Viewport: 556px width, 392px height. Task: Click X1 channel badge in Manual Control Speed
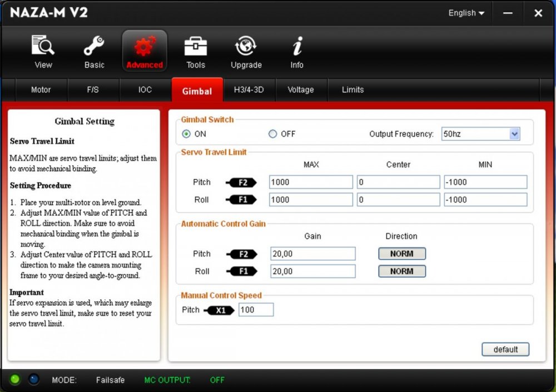tap(219, 310)
